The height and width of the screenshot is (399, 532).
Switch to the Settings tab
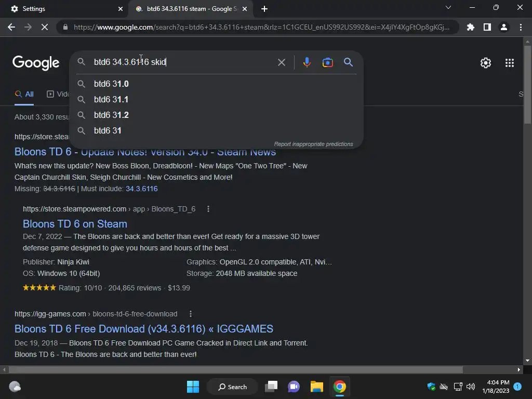pyautogui.click(x=64, y=9)
